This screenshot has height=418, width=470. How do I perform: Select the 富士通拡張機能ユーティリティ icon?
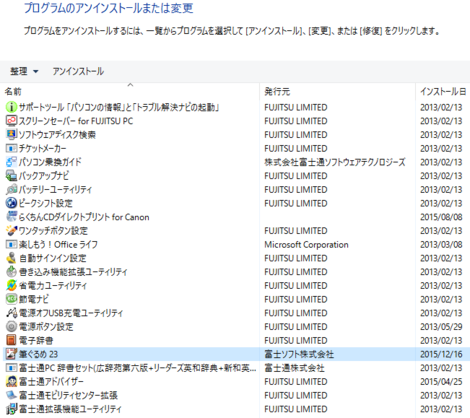point(11,409)
